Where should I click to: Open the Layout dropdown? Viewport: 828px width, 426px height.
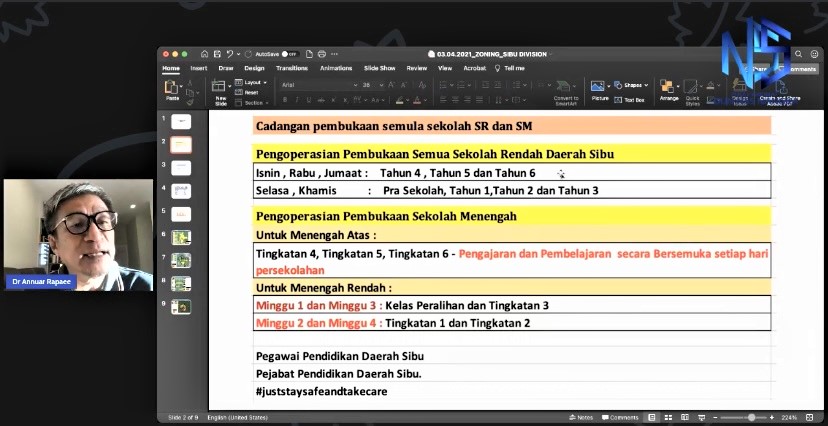[251, 82]
